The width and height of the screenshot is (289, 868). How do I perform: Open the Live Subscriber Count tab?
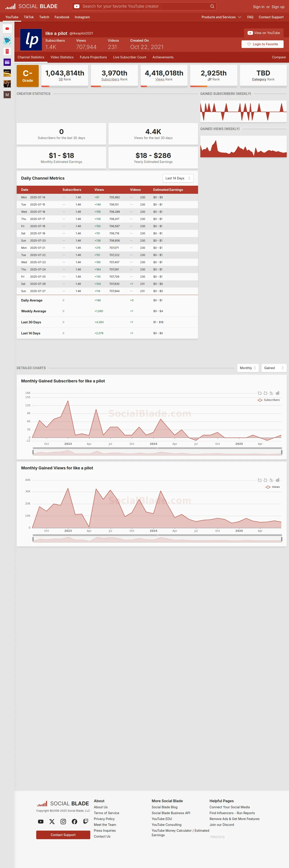click(x=129, y=57)
